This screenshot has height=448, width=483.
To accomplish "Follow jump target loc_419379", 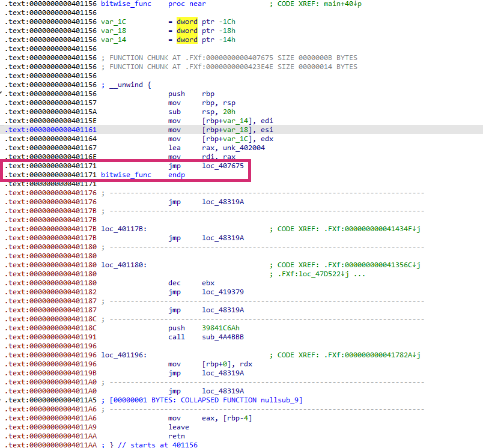I will click(223, 292).
